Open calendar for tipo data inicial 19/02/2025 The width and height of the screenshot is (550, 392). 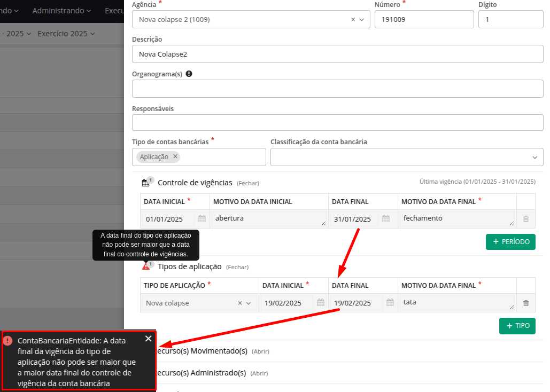321,303
